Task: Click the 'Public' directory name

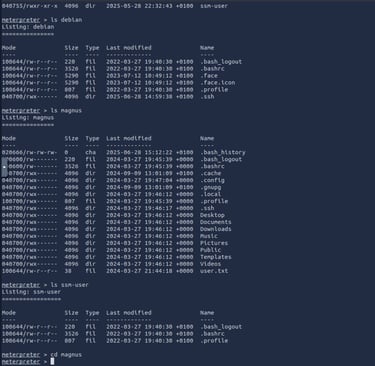Action: click(x=211, y=250)
